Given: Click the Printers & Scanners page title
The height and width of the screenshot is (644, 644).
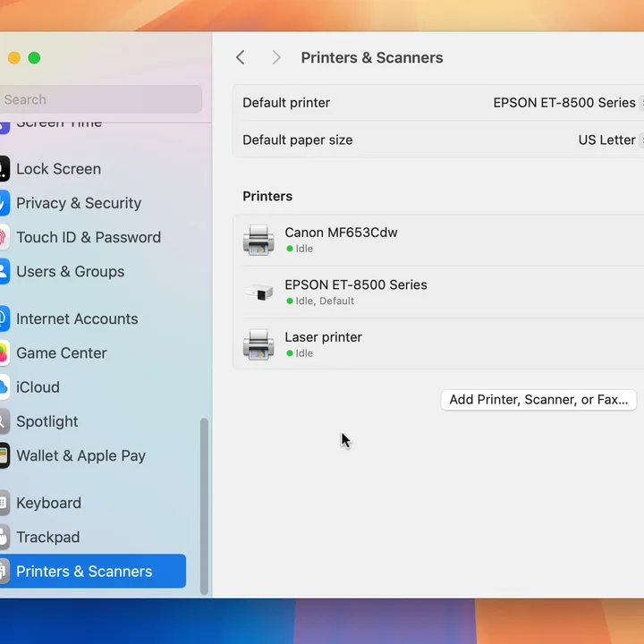Looking at the screenshot, I should (x=372, y=57).
